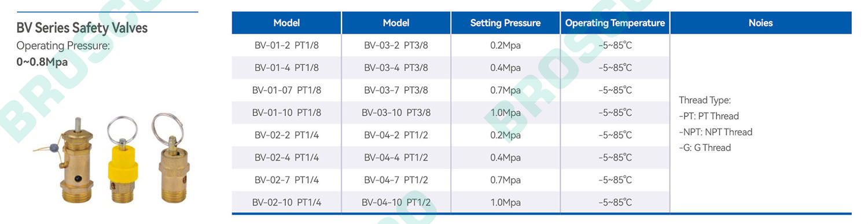This screenshot has height=224, width=868.
Task: Select the -G: G Thread note
Action: click(x=705, y=148)
